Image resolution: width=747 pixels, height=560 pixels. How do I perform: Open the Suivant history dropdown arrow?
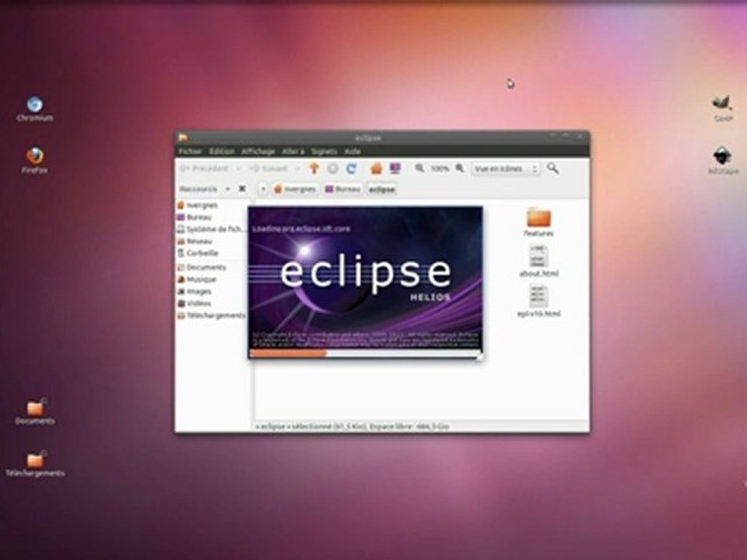click(x=298, y=169)
